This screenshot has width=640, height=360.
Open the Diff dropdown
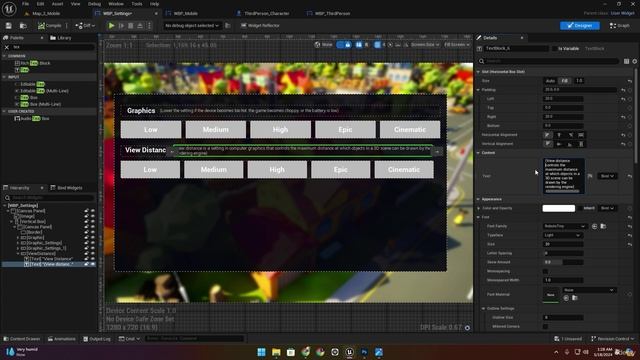pyautogui.click(x=85, y=25)
